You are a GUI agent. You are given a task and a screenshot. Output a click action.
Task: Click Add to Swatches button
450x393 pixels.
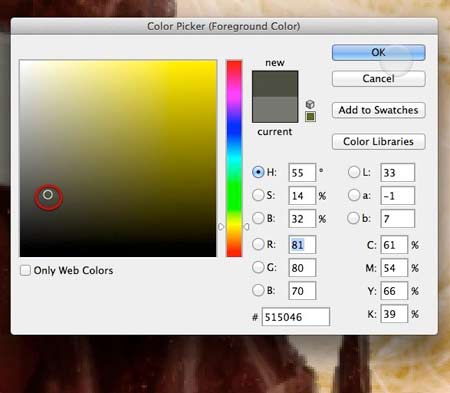coord(378,110)
